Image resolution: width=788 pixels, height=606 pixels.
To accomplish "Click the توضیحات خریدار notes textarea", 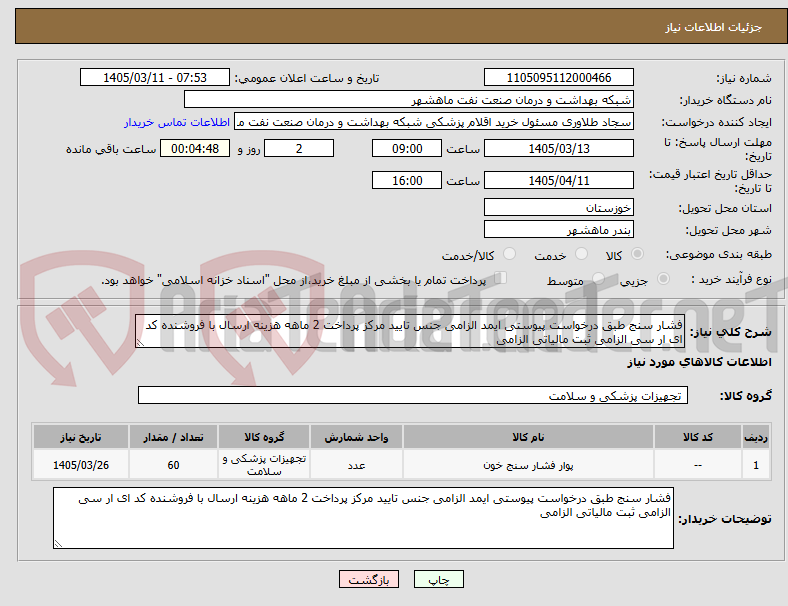I will (363, 518).
